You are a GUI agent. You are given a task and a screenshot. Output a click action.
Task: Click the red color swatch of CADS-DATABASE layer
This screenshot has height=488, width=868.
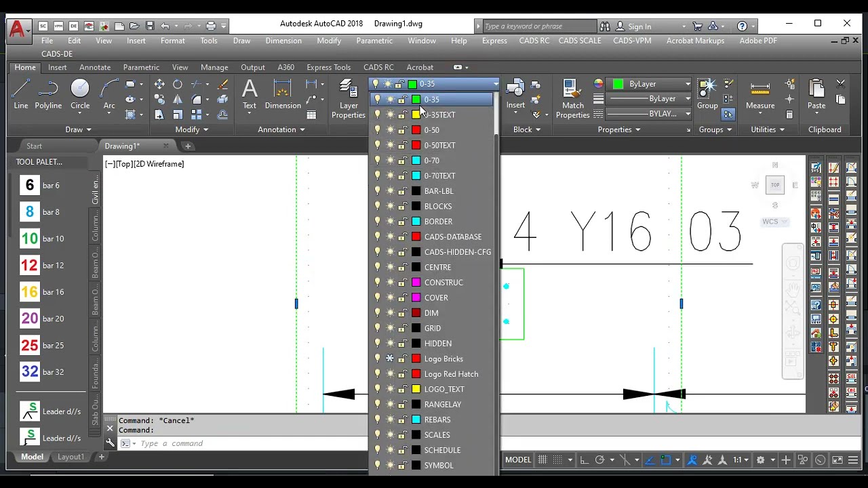(416, 237)
